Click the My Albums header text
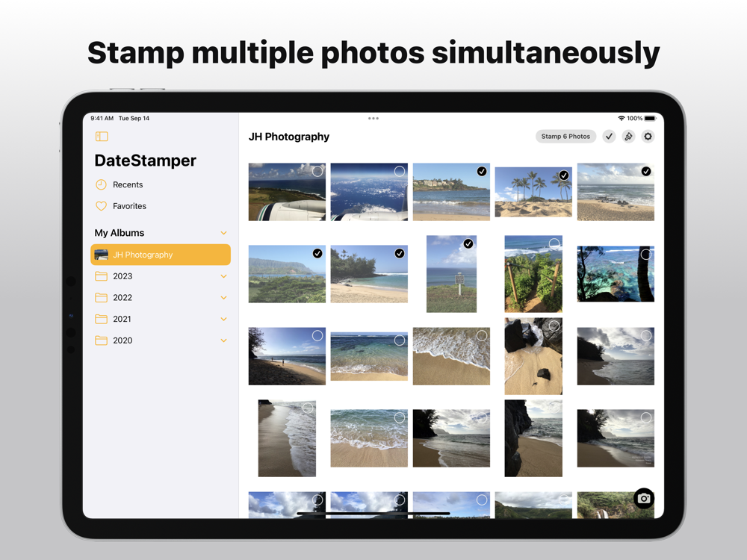Viewport: 747px width, 560px height. pyautogui.click(x=119, y=233)
